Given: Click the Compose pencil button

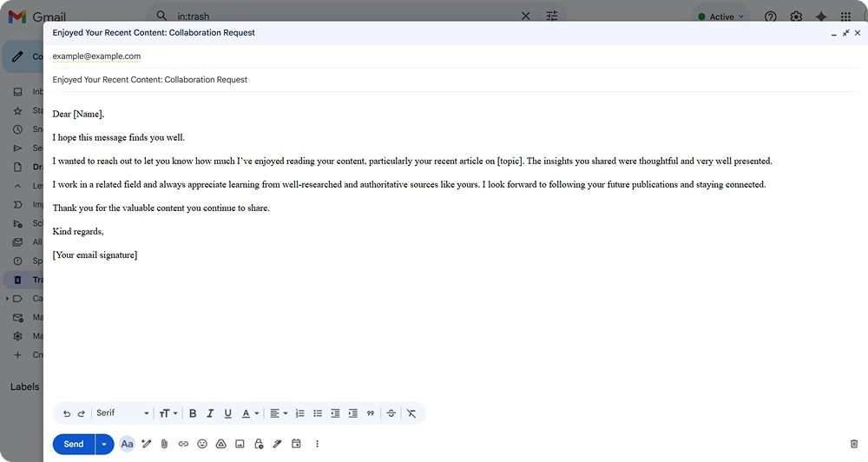Looking at the screenshot, I should [23, 56].
